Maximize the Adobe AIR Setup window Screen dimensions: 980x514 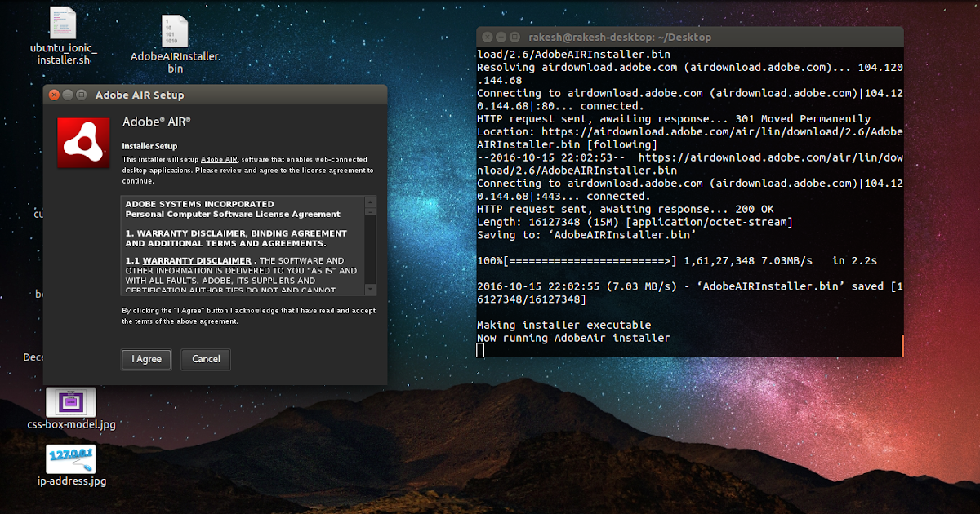(82, 95)
